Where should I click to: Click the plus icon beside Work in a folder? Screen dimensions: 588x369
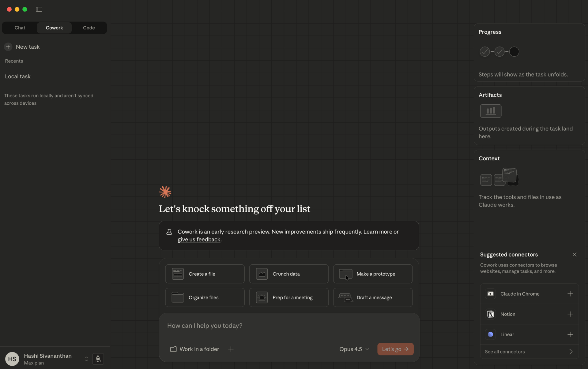tap(231, 349)
